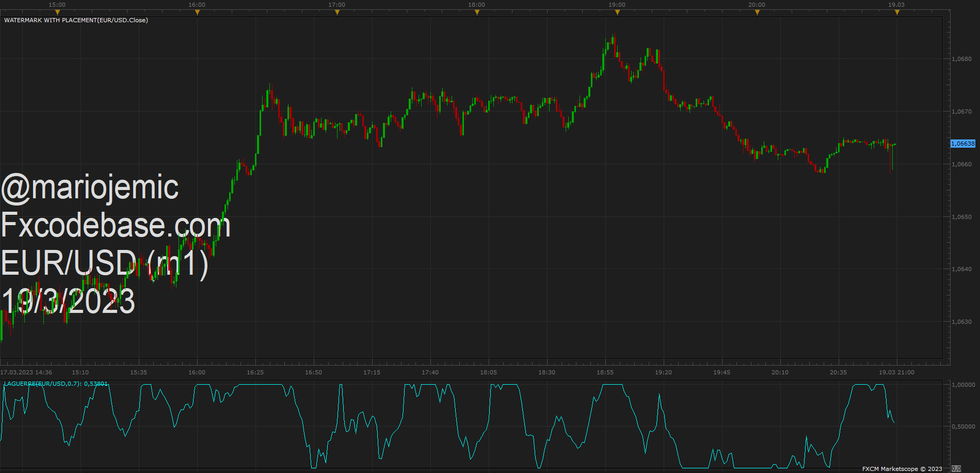Select the yellow marker under 17:00
980x473 pixels.
(x=337, y=13)
